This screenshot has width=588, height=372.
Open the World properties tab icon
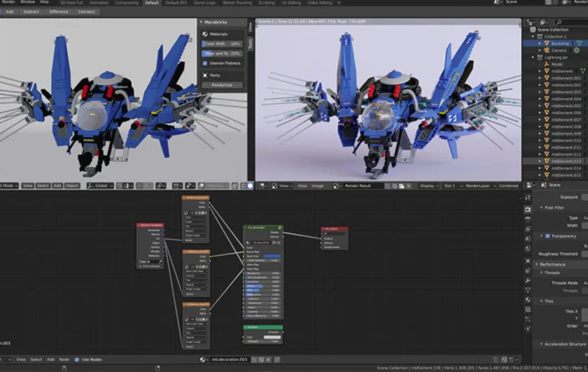528,248
